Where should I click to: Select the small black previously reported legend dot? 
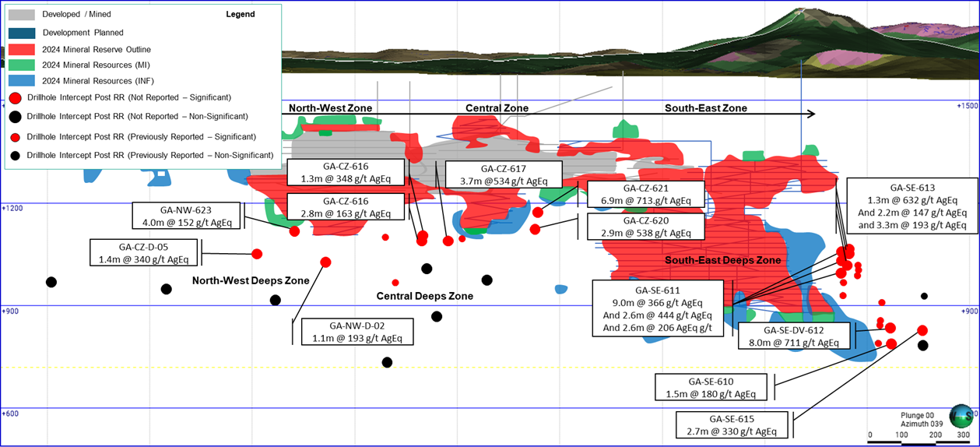pyautogui.click(x=15, y=155)
